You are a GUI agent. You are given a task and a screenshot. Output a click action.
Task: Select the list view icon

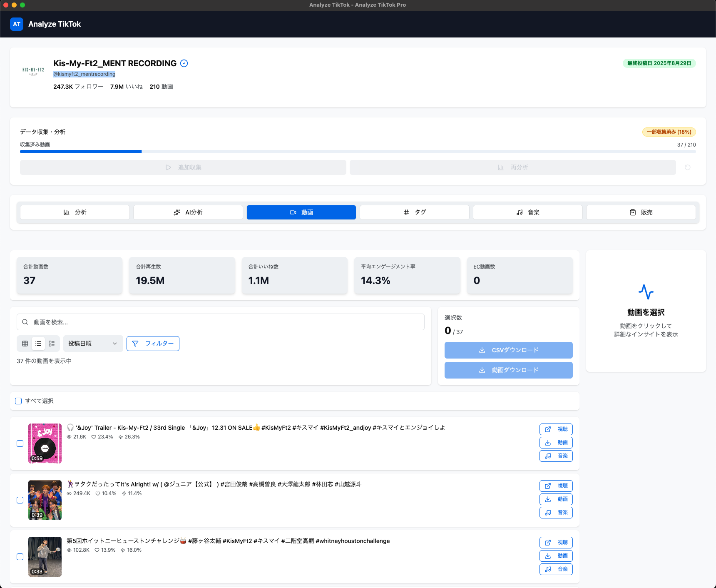[38, 344]
